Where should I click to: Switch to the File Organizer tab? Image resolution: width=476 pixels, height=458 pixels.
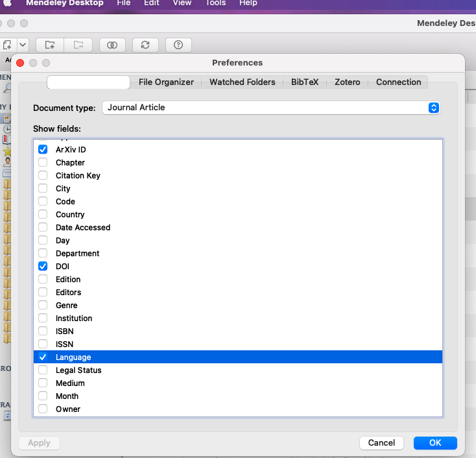[x=166, y=82]
